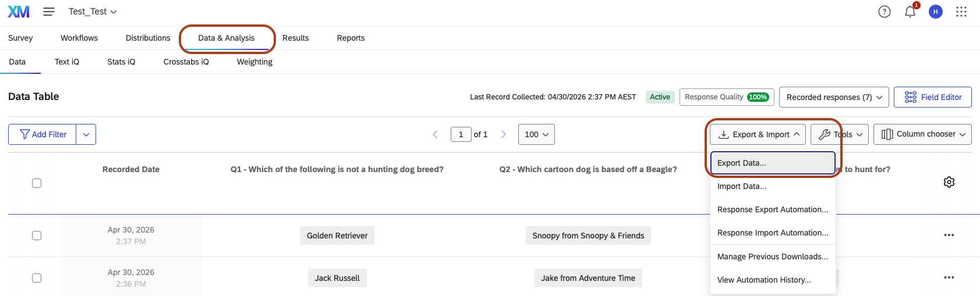Click the page number input field
This screenshot has width=980, height=296.
(461, 134)
